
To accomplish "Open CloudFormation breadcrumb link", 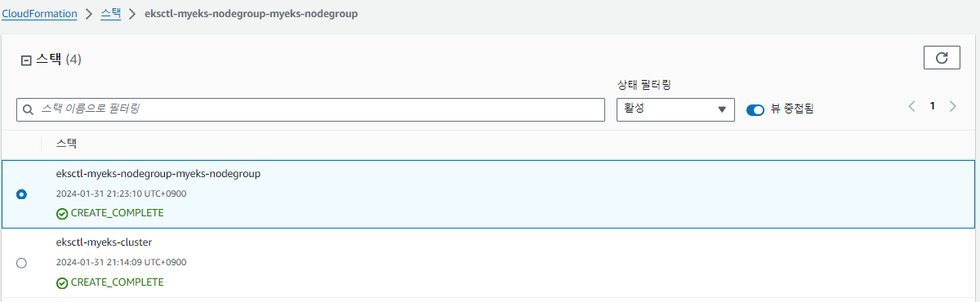I will [x=40, y=14].
